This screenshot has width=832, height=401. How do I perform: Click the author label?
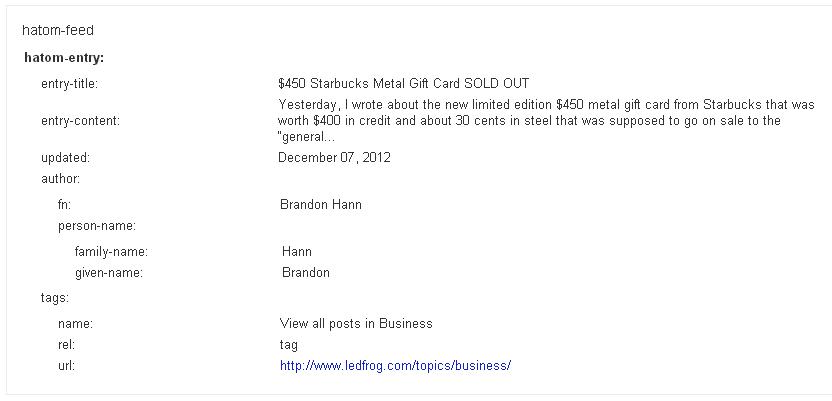[60, 179]
